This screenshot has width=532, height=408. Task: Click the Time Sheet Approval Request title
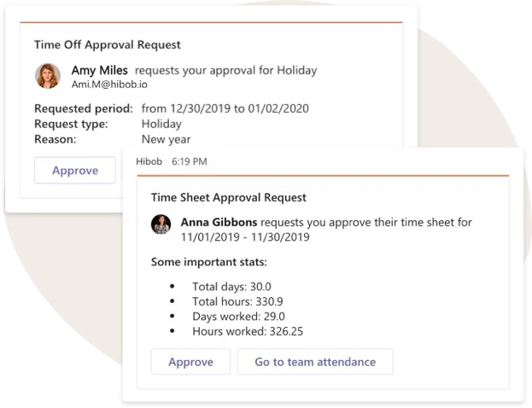click(x=229, y=197)
